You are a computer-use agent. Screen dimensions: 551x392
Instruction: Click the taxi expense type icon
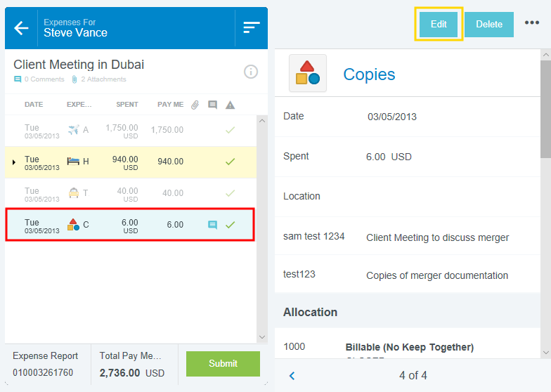coord(73,193)
